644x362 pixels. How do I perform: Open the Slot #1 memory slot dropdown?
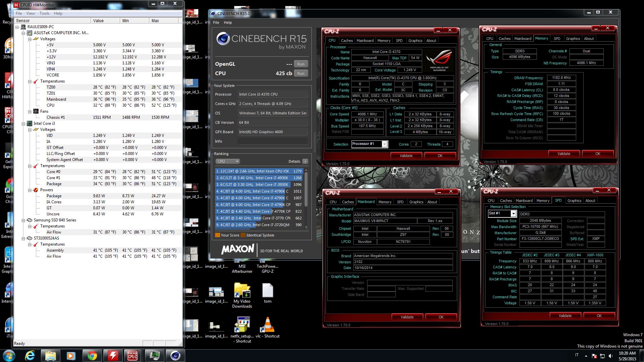(x=513, y=213)
